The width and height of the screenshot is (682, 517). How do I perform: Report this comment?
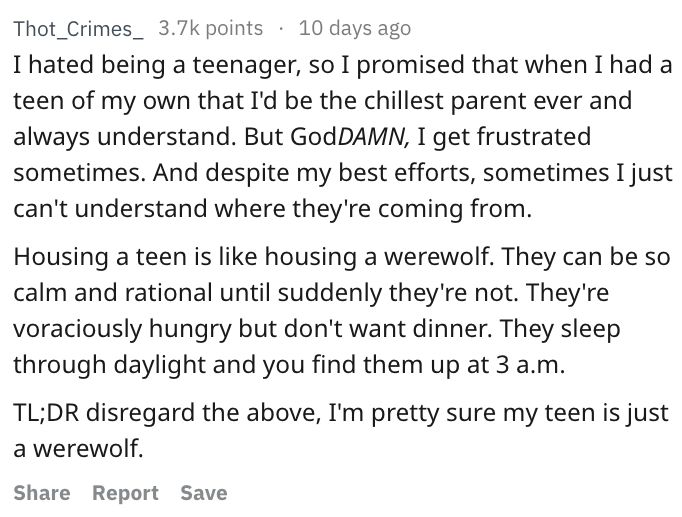coord(125,493)
